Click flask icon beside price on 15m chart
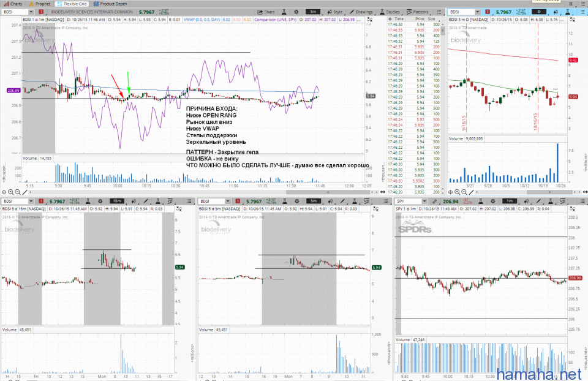Viewport: 588px width, 381px height. pos(88,202)
